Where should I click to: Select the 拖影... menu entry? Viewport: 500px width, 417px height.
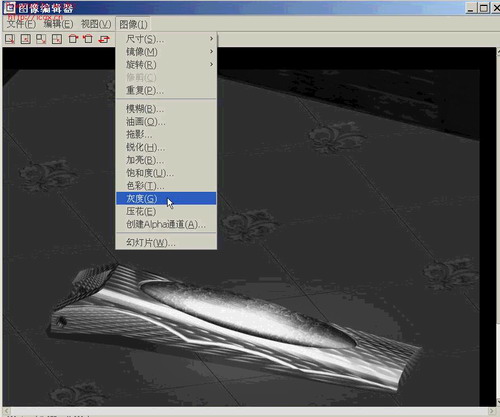click(166, 134)
